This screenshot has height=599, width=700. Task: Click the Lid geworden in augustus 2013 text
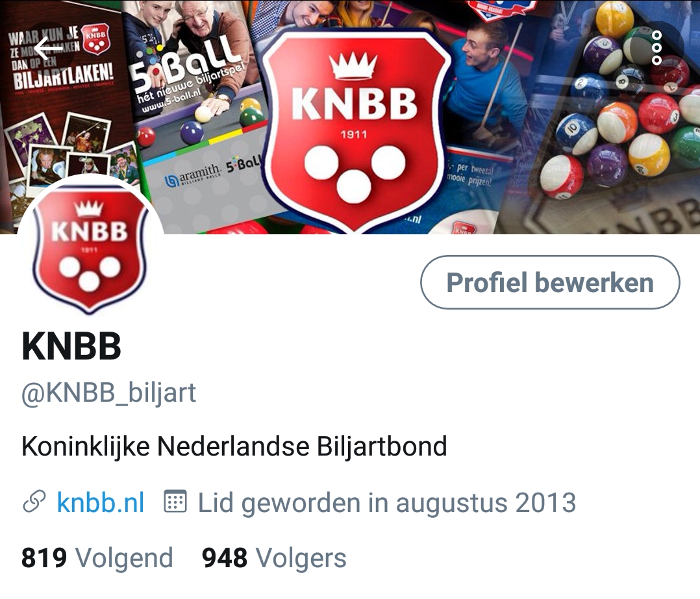pyautogui.click(x=386, y=503)
